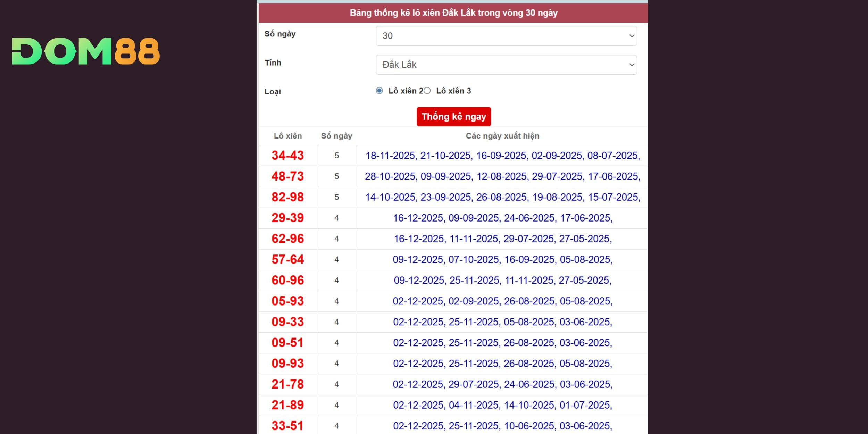Click the 57-64 lô xiên pair

coord(287,260)
